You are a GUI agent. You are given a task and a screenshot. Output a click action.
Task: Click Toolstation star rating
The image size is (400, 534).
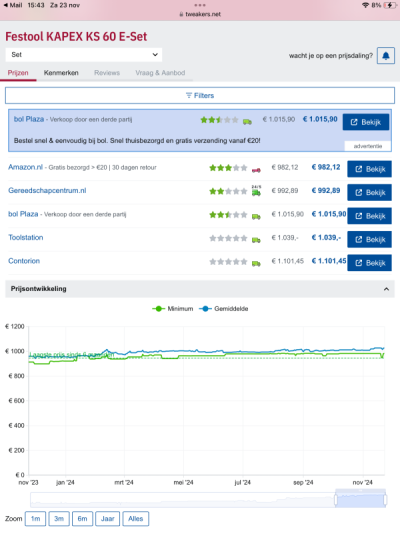pyautogui.click(x=228, y=238)
